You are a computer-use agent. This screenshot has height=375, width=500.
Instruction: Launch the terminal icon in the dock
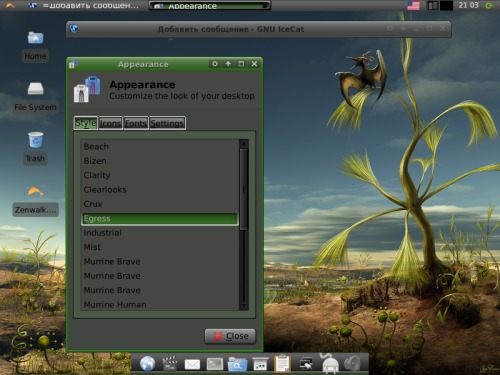click(x=215, y=364)
